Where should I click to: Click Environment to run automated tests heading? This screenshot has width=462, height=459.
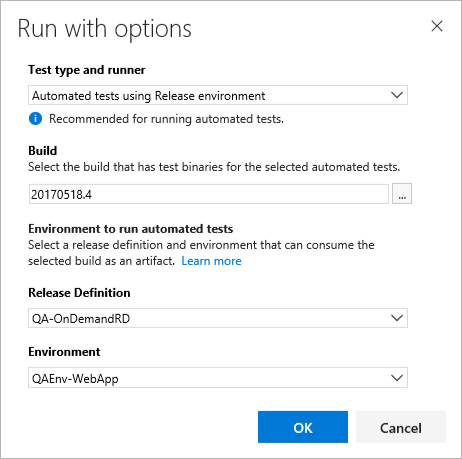(131, 229)
